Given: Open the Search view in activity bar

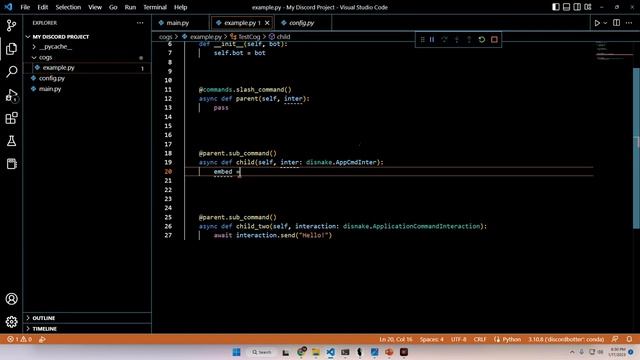Looking at the screenshot, I should point(11,71).
